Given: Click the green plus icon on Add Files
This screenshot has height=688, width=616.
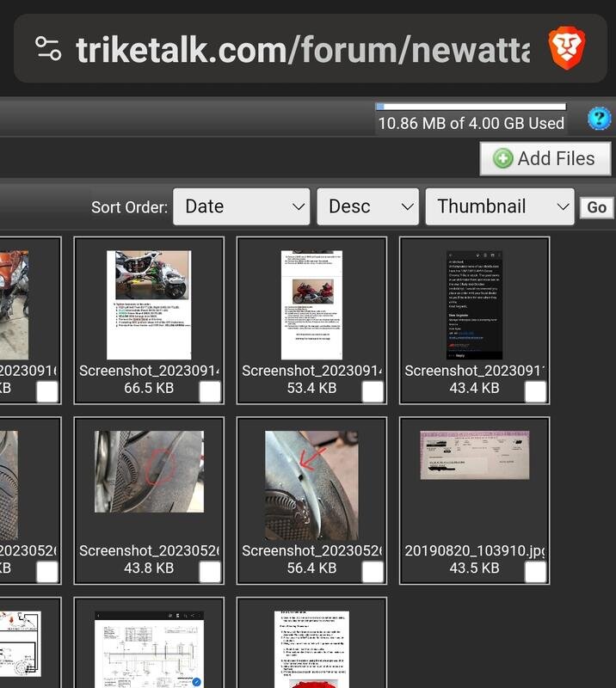Looking at the screenshot, I should point(502,158).
